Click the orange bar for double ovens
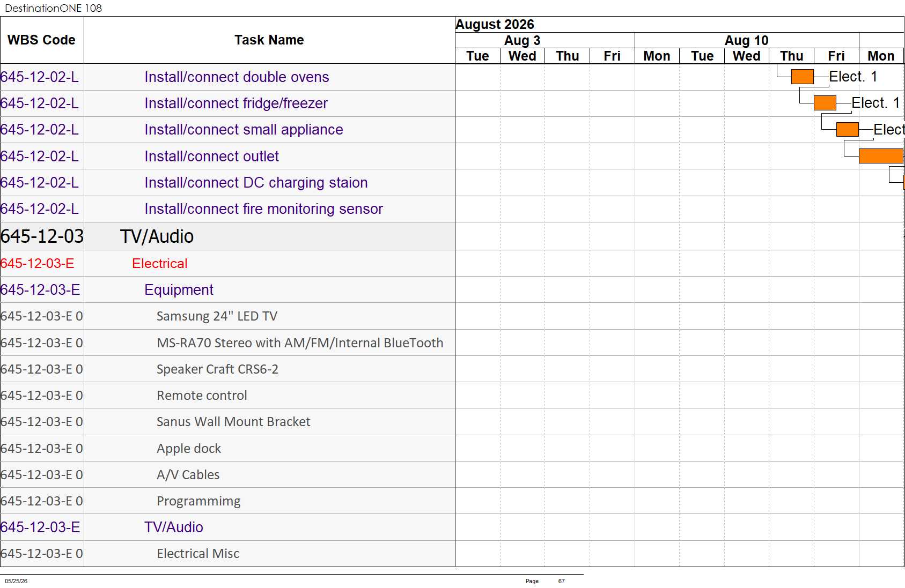This screenshot has height=588, width=905. (x=803, y=77)
